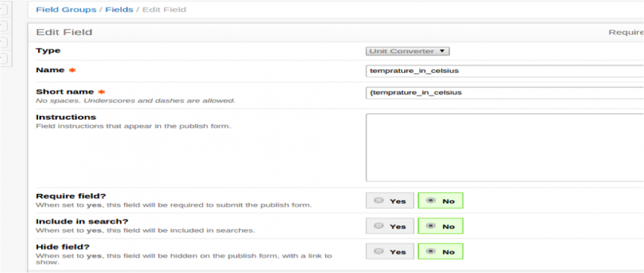
Task: Click the Edit Field panel heading
Action: click(x=64, y=32)
